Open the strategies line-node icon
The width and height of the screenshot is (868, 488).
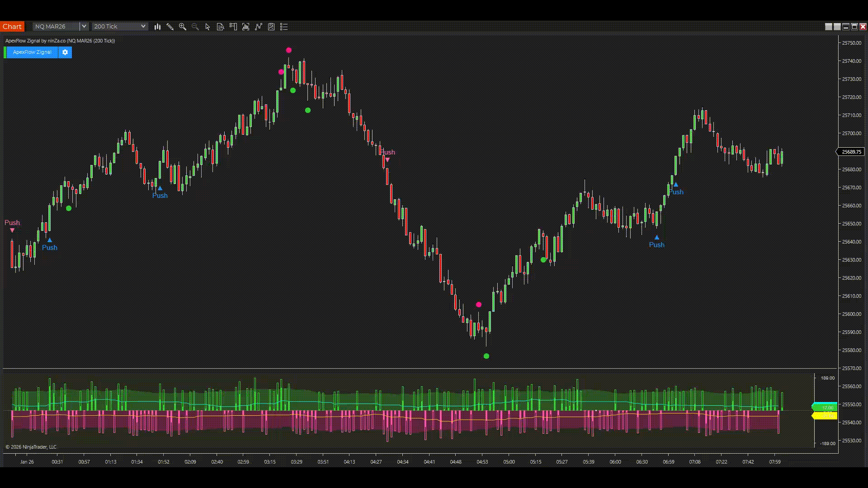tap(259, 27)
